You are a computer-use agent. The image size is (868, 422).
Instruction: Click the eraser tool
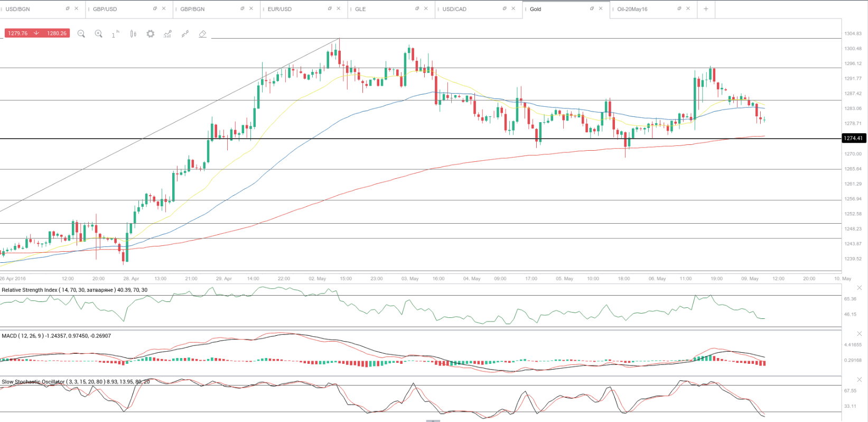202,34
